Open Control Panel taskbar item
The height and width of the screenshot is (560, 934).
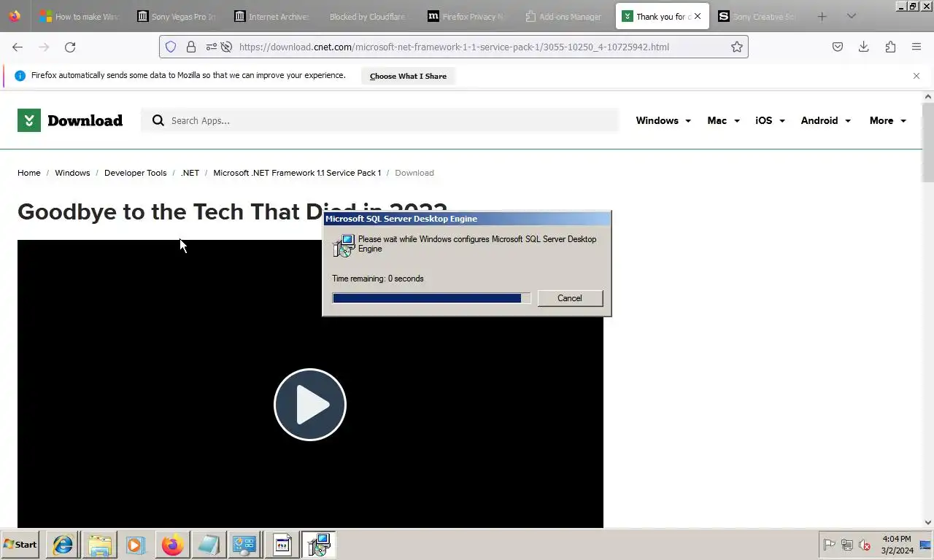point(244,545)
